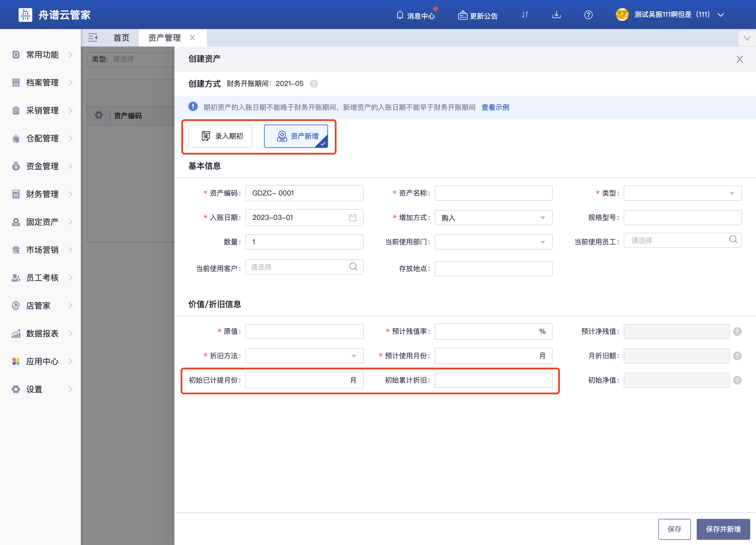The height and width of the screenshot is (545, 756).
Task: Click the 更新公告 announcement icon
Action: pyautogui.click(x=462, y=15)
